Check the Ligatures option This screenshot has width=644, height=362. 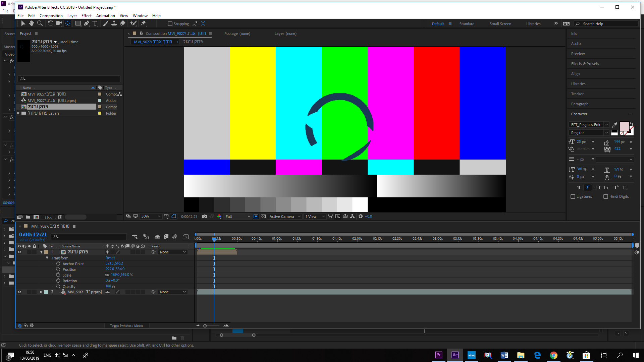click(573, 197)
